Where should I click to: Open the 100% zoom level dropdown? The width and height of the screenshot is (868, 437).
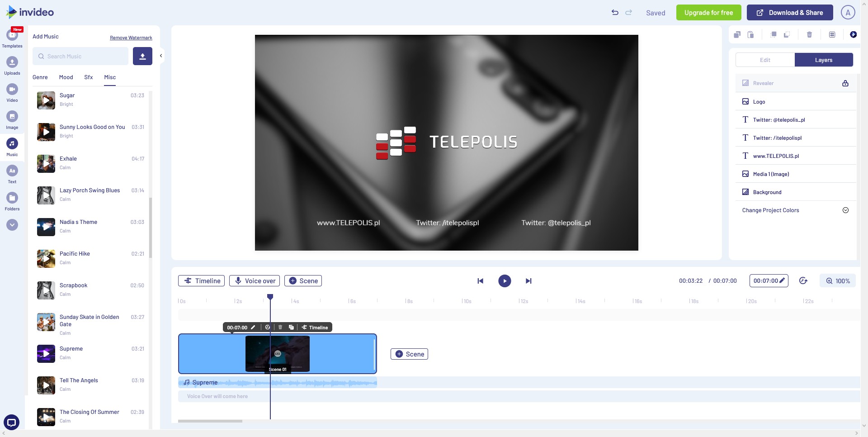pos(838,281)
